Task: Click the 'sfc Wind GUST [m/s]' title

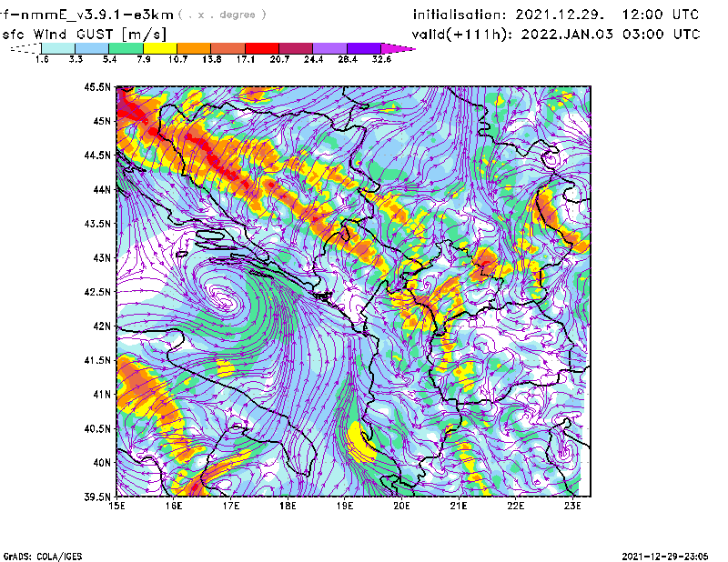Action: click(x=85, y=34)
